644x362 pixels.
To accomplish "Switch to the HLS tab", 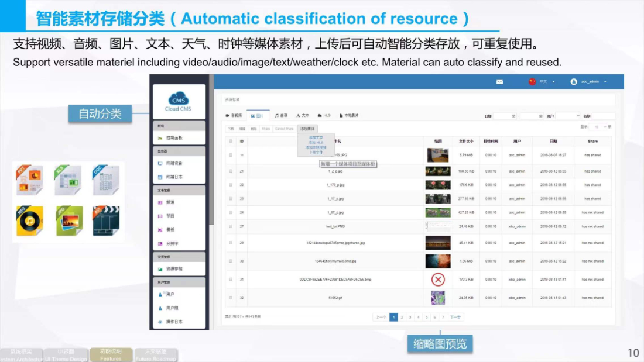I will 324,116.
